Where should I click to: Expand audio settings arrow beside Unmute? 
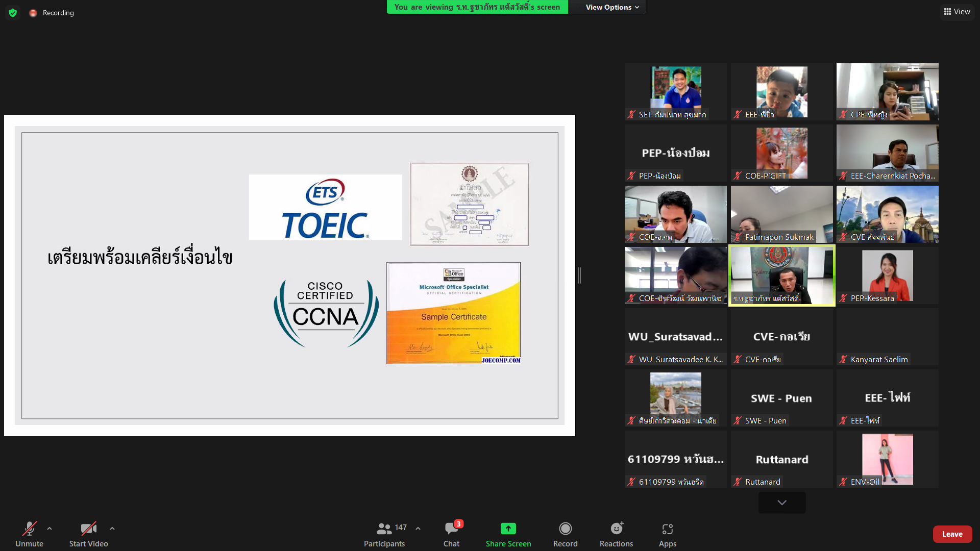[x=50, y=529]
